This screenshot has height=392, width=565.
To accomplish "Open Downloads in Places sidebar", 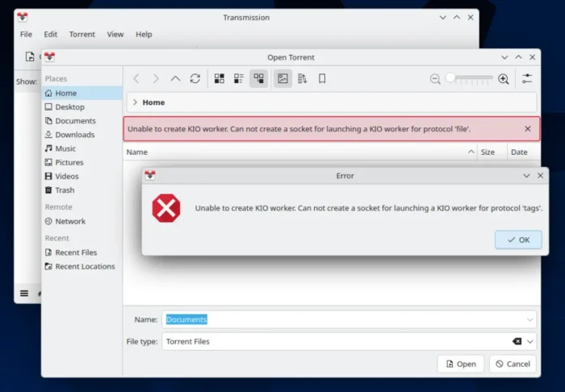I will [82, 135].
